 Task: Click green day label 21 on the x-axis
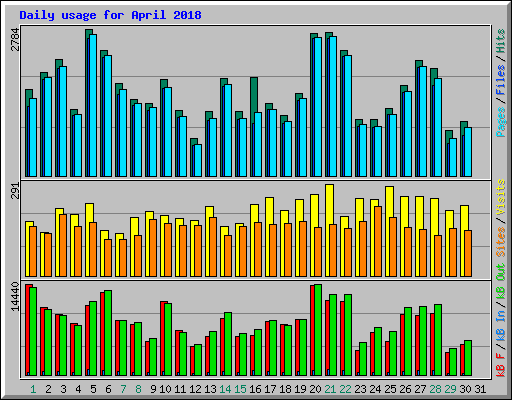(x=330, y=389)
